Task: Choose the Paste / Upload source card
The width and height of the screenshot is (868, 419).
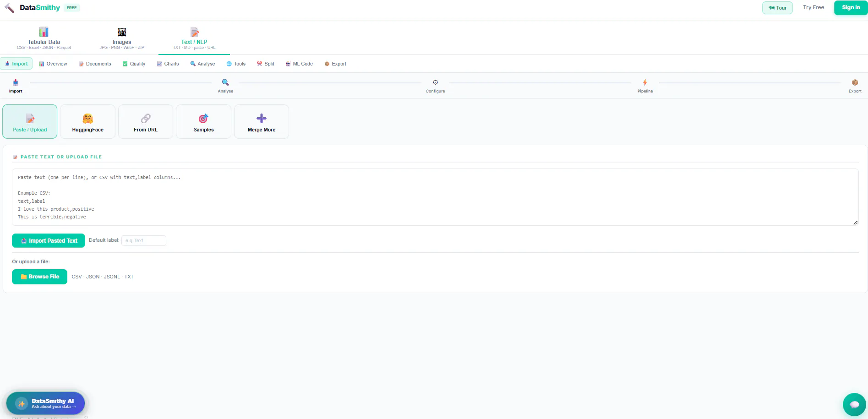Action: 30,121
